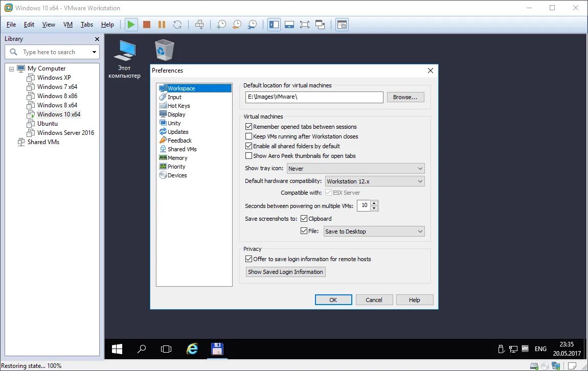This screenshot has width=588, height=371.
Task: Open the Edit menu
Action: pos(29,25)
